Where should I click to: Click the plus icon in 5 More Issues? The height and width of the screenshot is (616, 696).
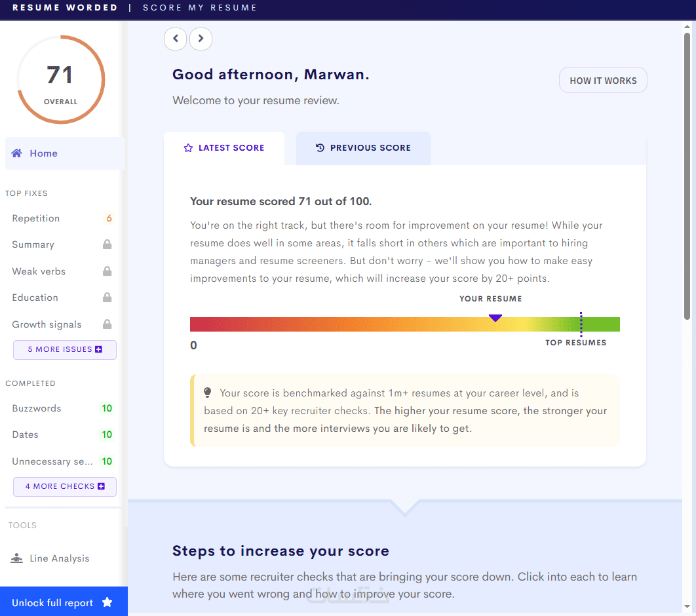coord(98,350)
